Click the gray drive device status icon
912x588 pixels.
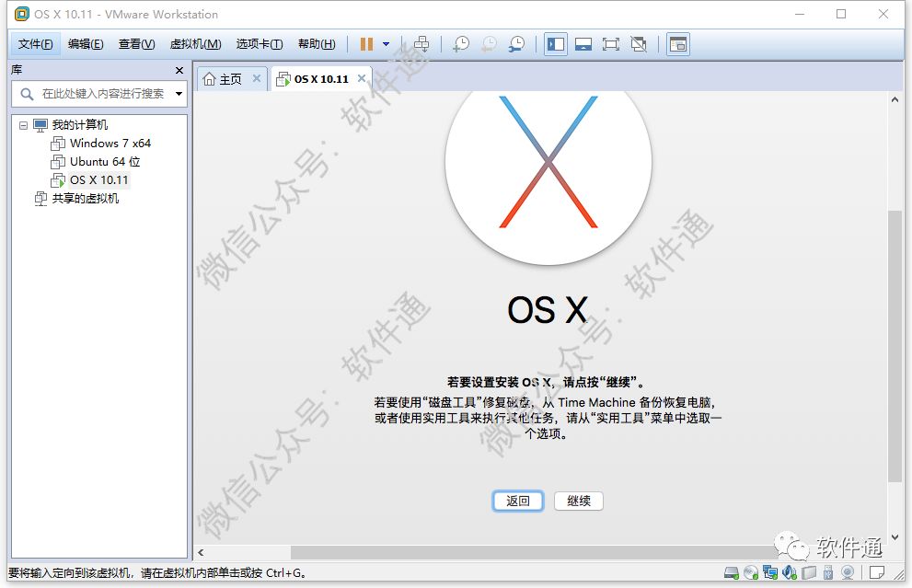click(809, 573)
